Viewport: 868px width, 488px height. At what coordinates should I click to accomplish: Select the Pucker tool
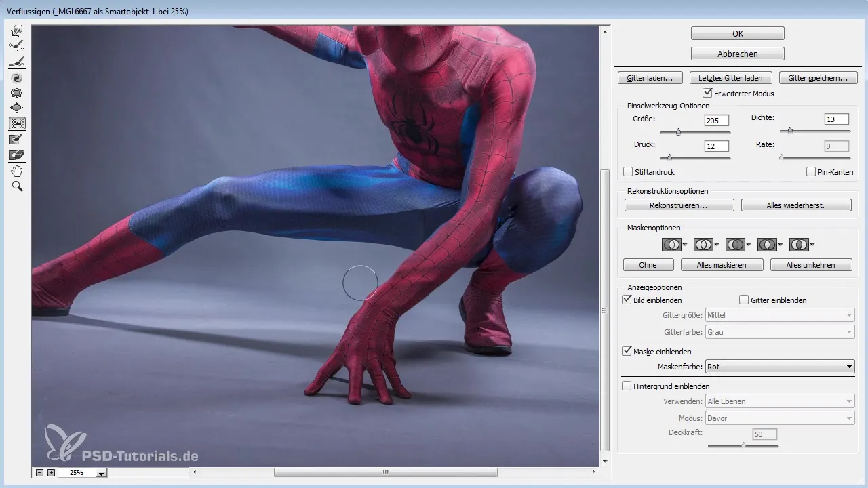coord(18,92)
